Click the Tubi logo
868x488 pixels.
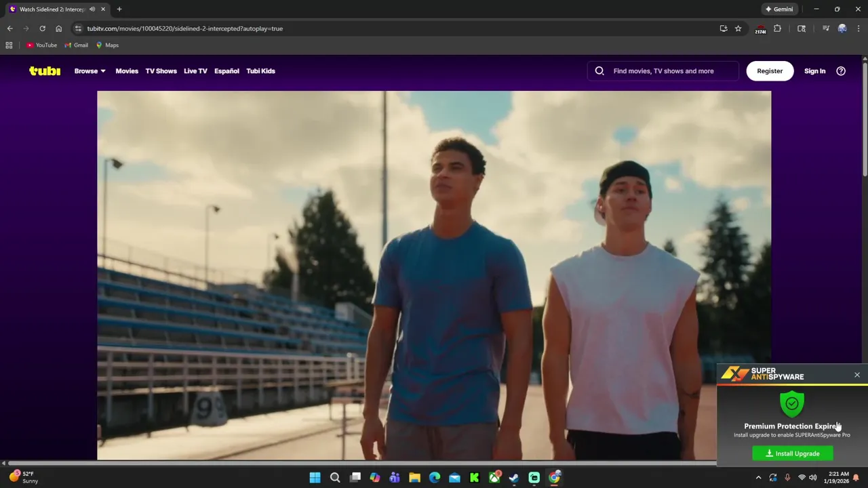[45, 70]
